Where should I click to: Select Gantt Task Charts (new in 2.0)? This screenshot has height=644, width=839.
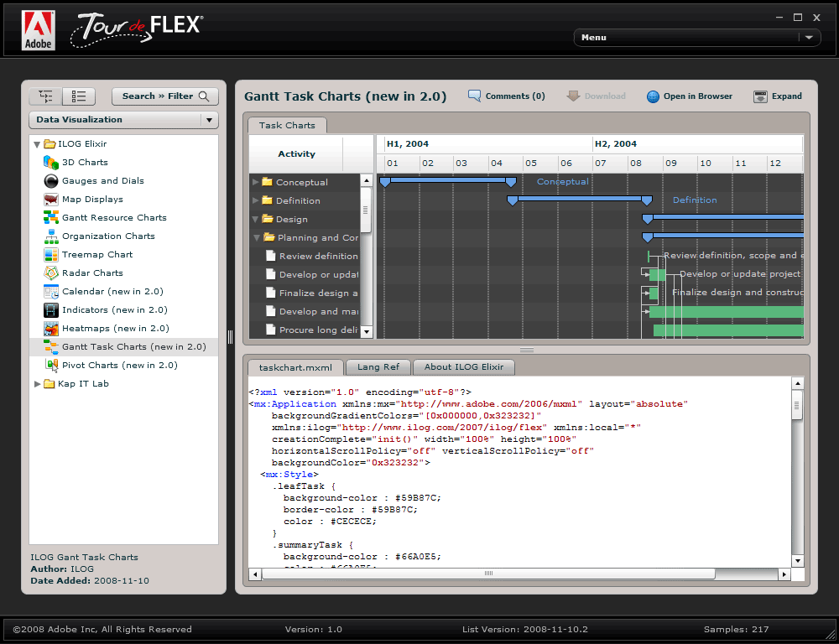[x=123, y=346]
